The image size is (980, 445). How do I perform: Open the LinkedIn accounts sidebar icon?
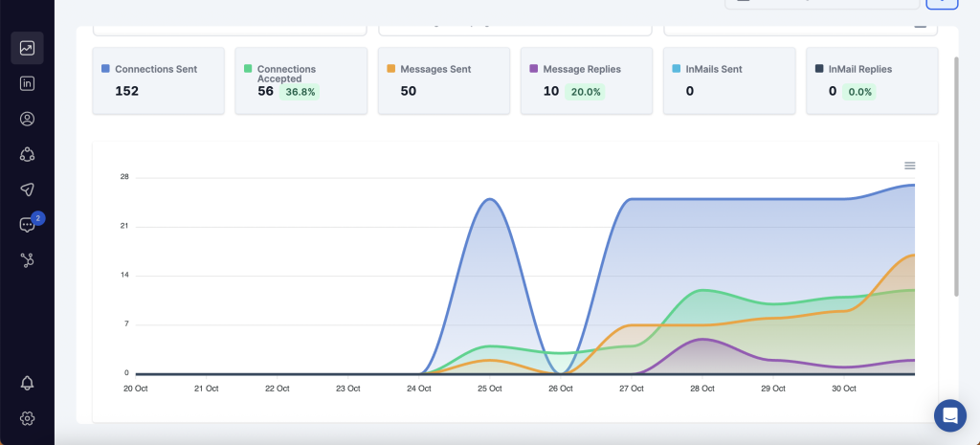(27, 83)
